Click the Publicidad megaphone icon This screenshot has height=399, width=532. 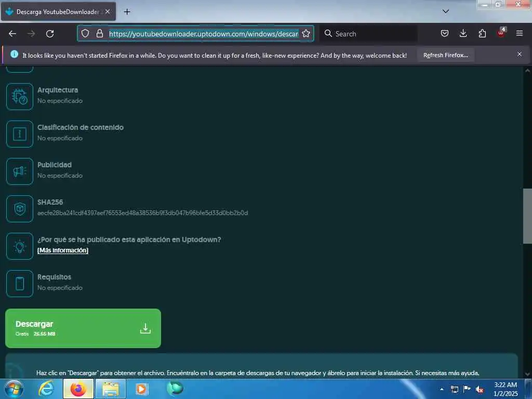(20, 171)
